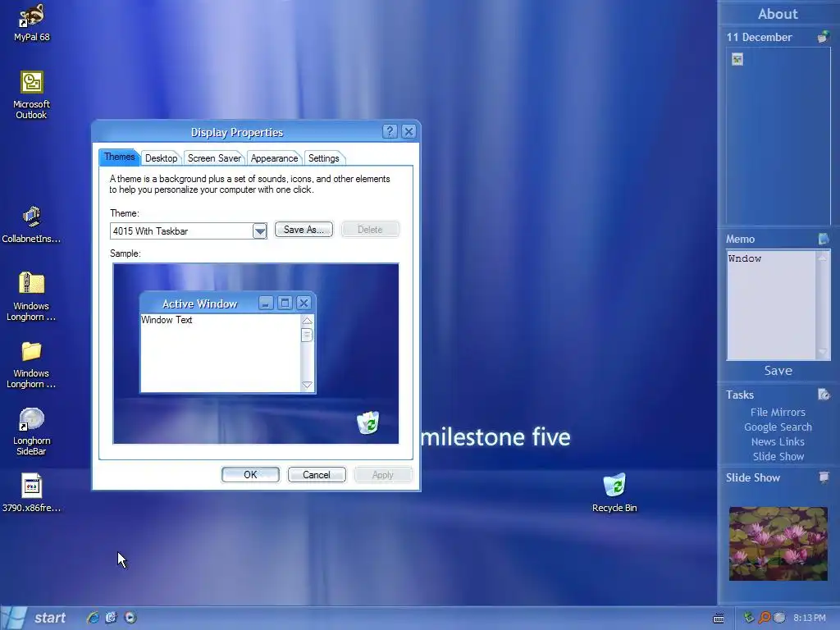840x630 pixels.
Task: Click the Help question mark button in Display Properties
Action: 390,131
